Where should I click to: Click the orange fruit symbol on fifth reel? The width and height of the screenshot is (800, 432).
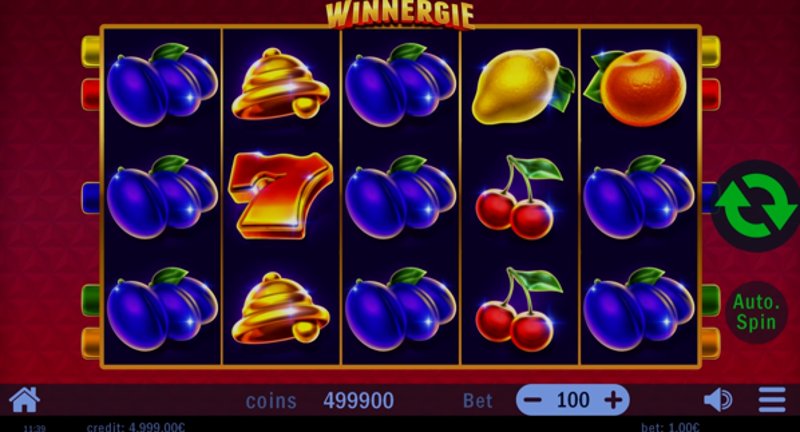pyautogui.click(x=635, y=87)
